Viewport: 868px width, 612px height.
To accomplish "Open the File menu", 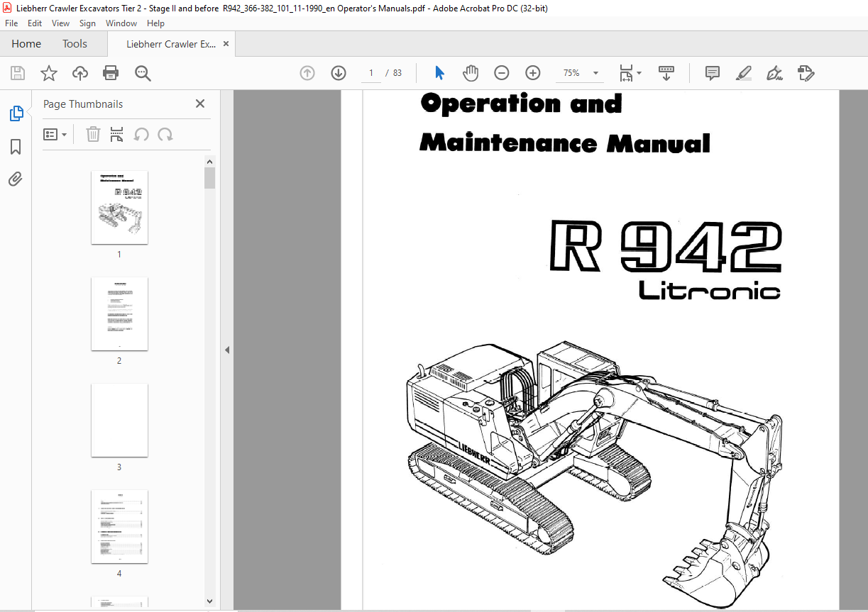I will (x=11, y=23).
